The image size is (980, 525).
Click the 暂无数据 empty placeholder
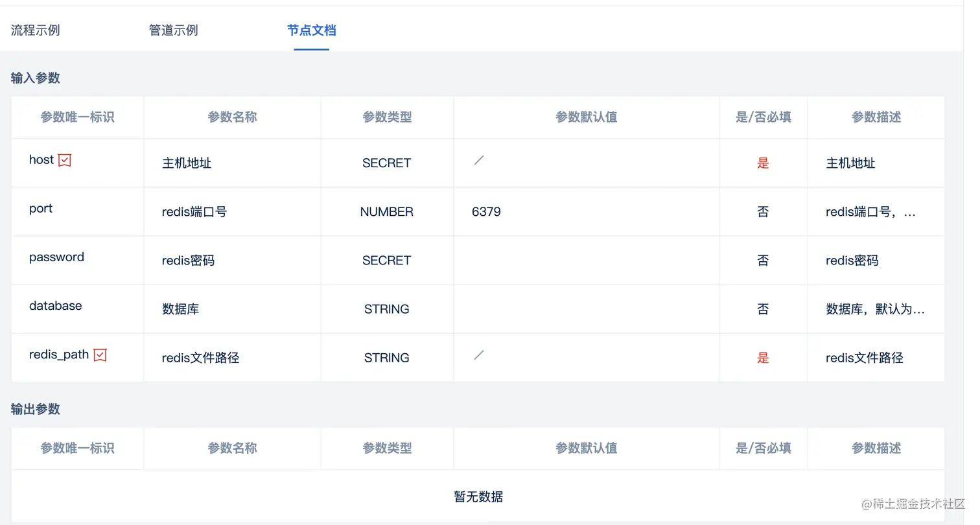(478, 497)
